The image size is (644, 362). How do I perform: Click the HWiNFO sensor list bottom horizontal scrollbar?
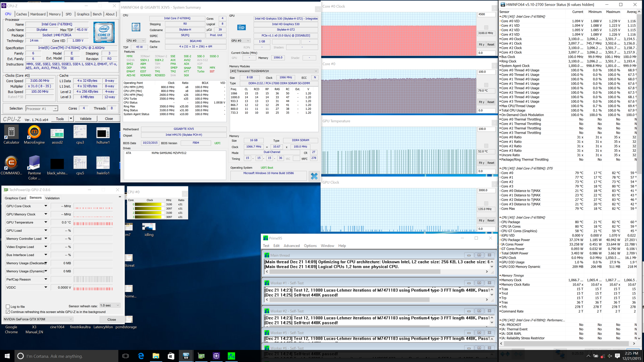(568, 344)
